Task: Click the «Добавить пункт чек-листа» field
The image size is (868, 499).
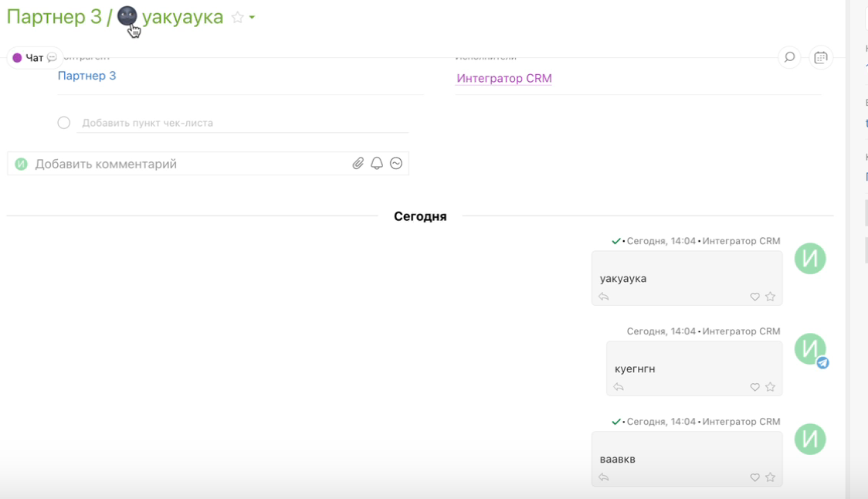Action: (x=232, y=123)
